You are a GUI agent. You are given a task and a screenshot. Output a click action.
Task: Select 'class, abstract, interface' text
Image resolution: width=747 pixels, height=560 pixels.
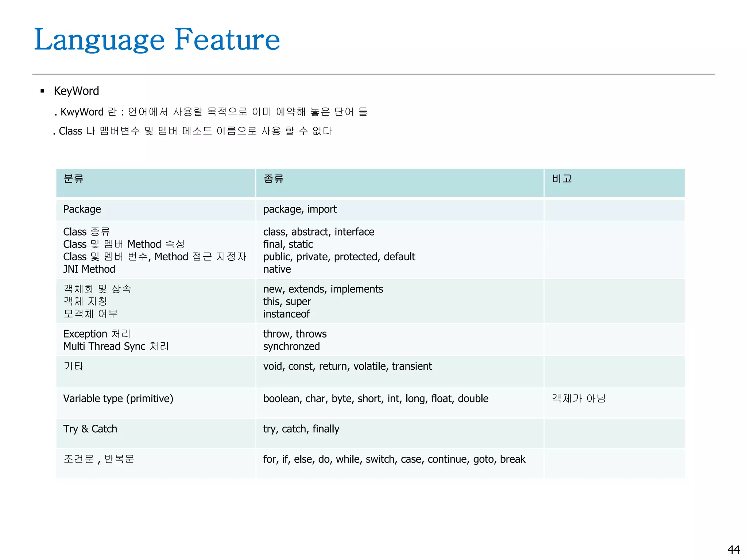319,232
